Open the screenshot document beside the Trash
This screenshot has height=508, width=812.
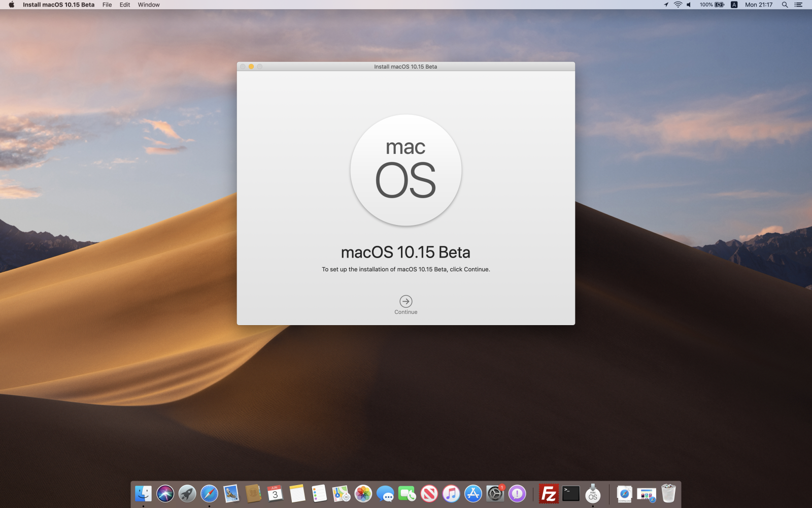click(x=647, y=494)
